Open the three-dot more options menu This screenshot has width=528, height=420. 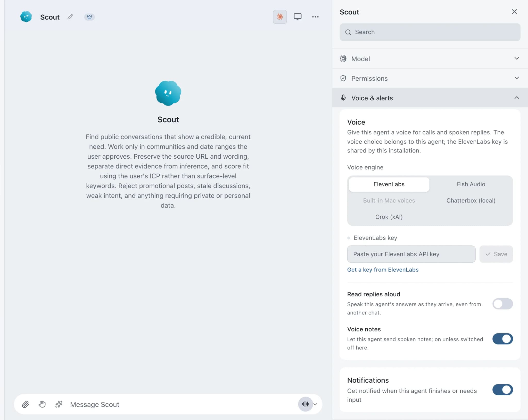coord(315,17)
